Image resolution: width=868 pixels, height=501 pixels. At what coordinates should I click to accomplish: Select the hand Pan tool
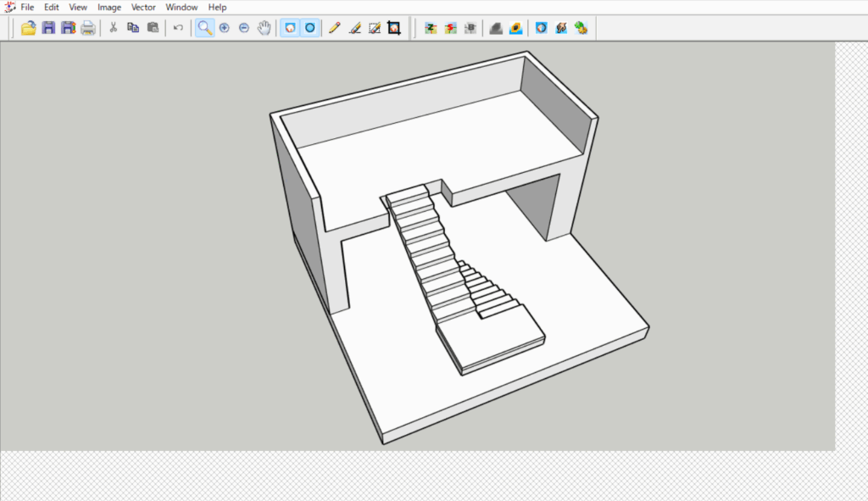(x=264, y=28)
